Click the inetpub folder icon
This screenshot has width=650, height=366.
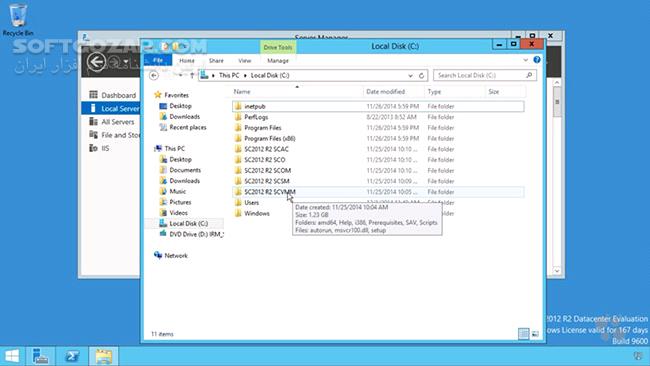pyautogui.click(x=238, y=107)
